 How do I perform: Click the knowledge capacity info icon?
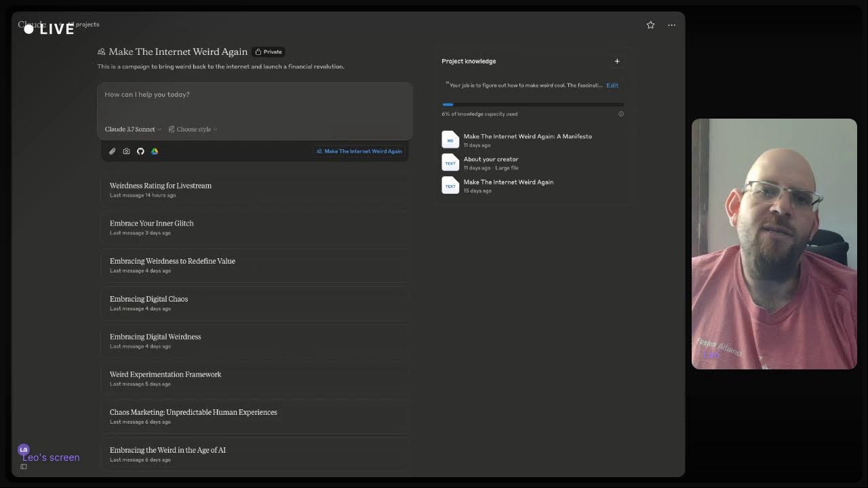[621, 114]
